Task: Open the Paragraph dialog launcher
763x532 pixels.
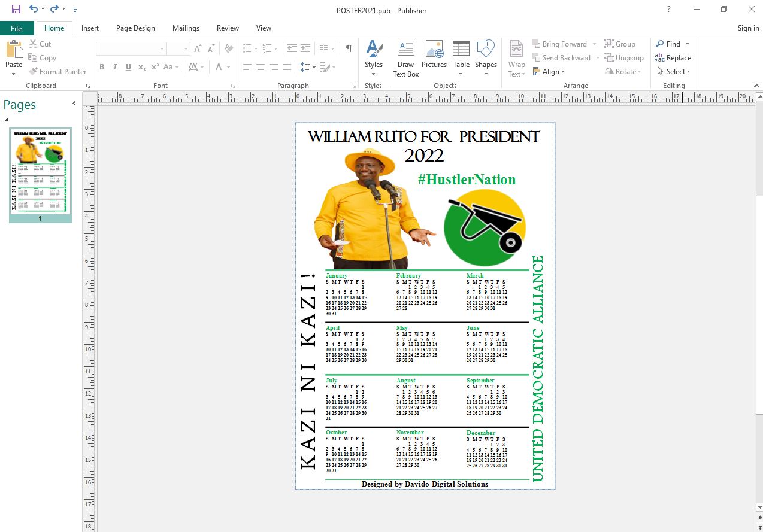Action: pyautogui.click(x=355, y=86)
